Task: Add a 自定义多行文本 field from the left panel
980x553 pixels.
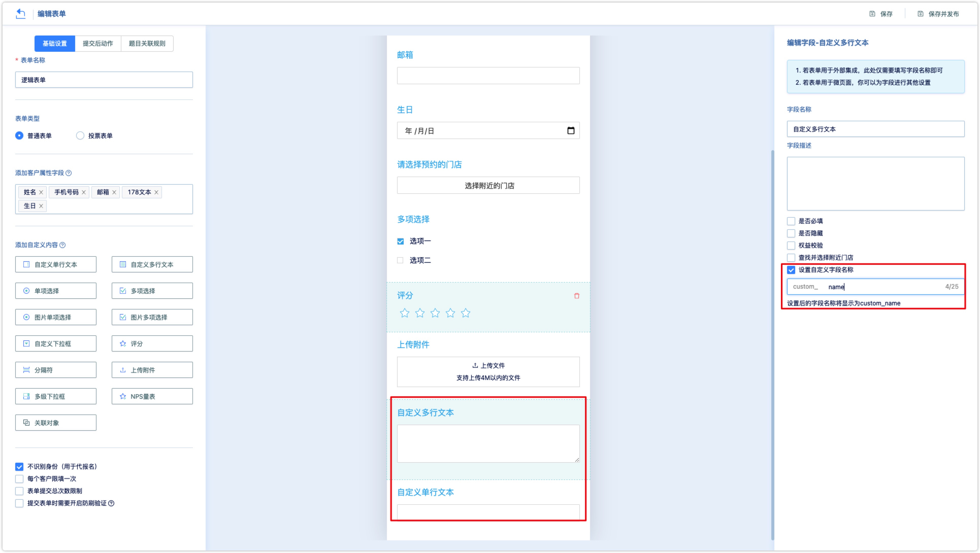Action: (152, 265)
